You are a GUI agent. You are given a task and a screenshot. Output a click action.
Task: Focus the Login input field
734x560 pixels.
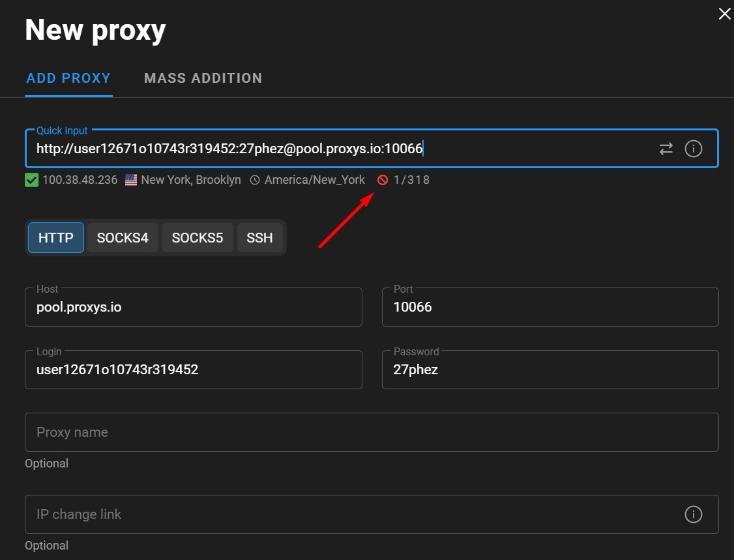(193, 370)
